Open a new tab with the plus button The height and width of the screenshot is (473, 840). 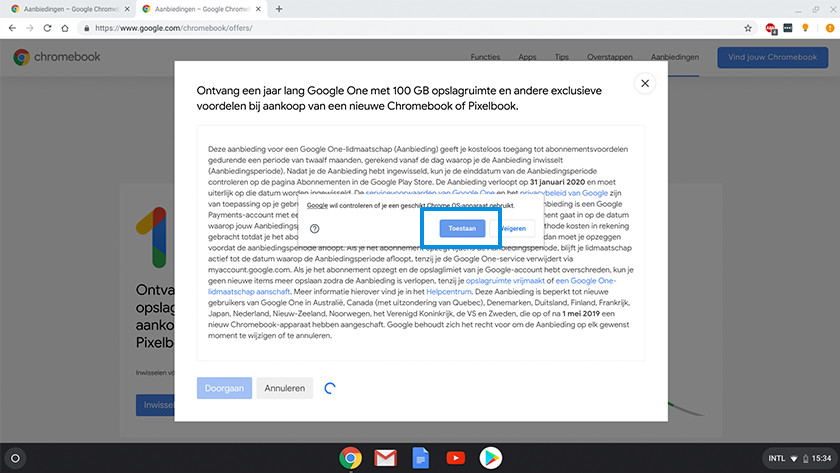pos(279,9)
